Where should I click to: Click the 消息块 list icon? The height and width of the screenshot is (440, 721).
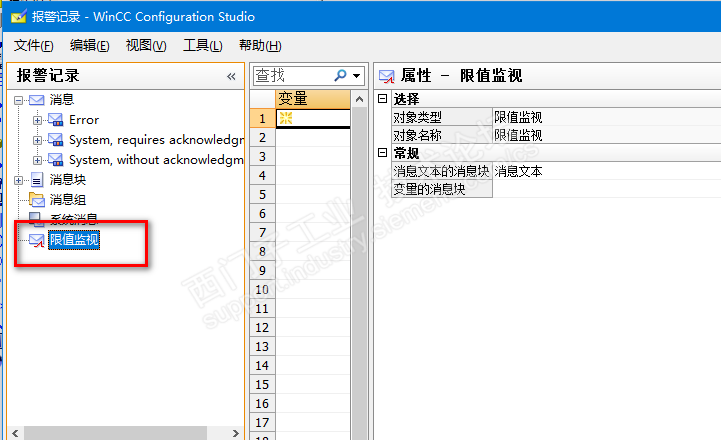[37, 180]
